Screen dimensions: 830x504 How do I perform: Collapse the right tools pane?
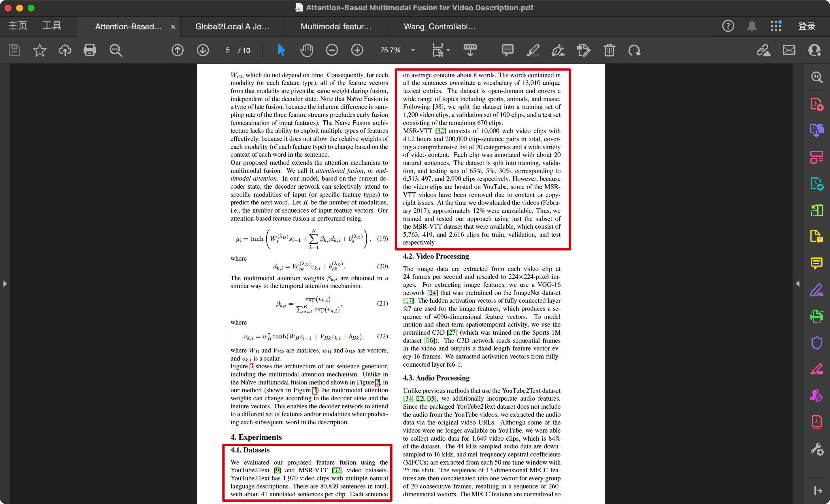pyautogui.click(x=798, y=284)
